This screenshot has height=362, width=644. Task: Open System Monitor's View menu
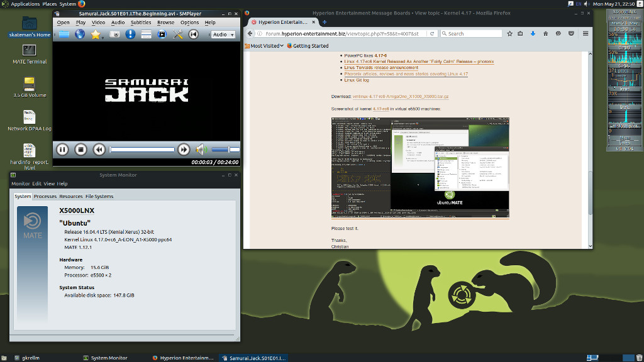coord(49,184)
